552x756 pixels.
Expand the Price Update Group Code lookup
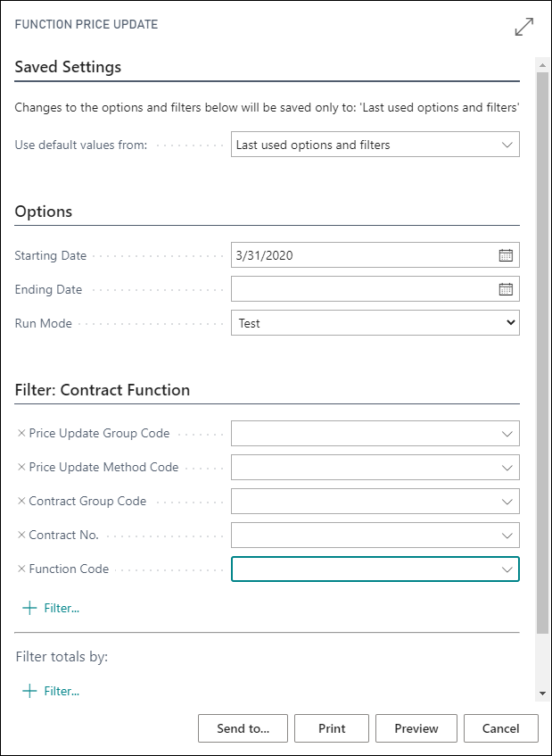click(x=507, y=434)
